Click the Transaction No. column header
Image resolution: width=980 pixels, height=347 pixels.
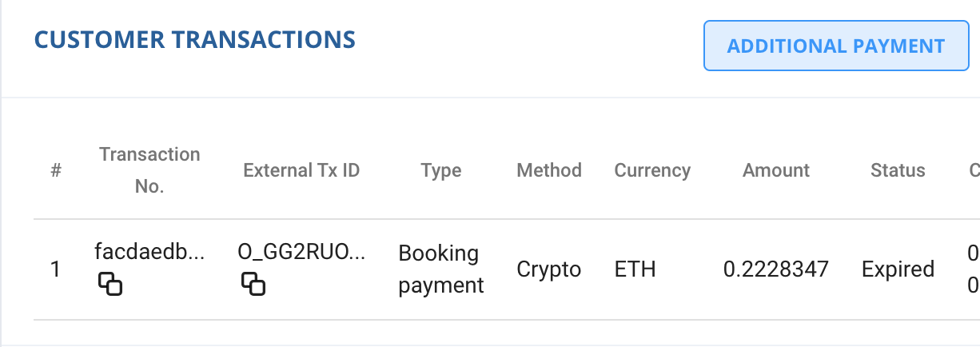(149, 170)
